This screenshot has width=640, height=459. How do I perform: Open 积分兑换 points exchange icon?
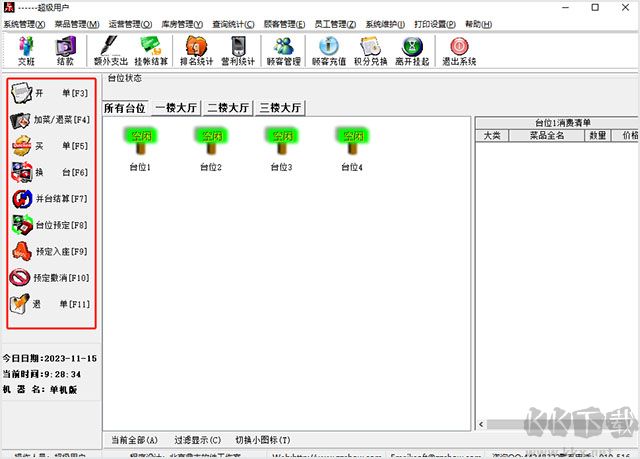coord(371,51)
